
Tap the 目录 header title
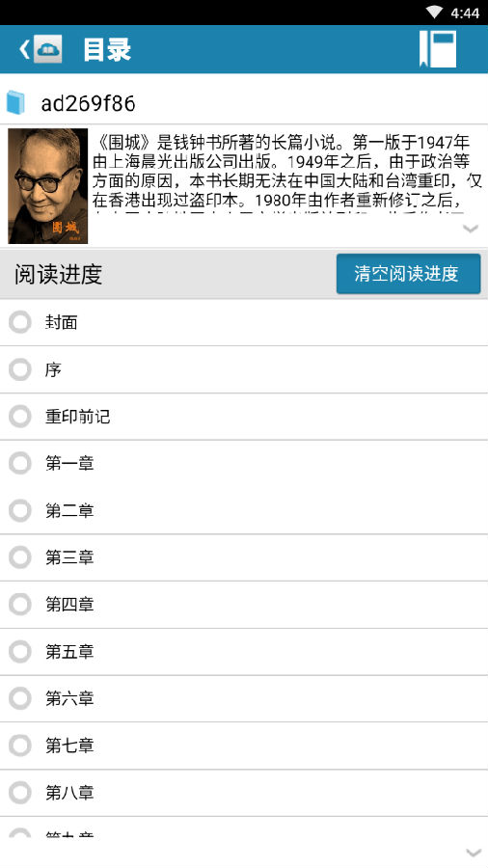tap(107, 49)
